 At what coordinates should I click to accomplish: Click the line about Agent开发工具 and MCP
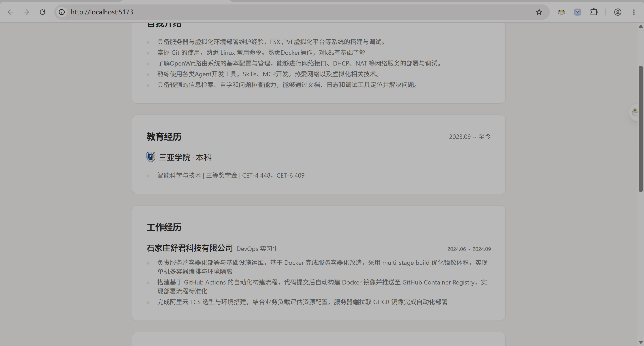pyautogui.click(x=269, y=74)
